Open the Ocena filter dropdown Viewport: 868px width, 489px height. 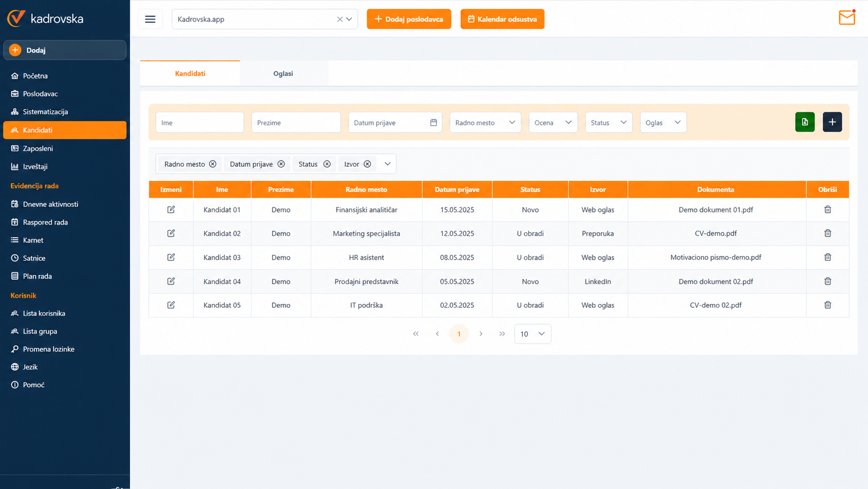(553, 123)
